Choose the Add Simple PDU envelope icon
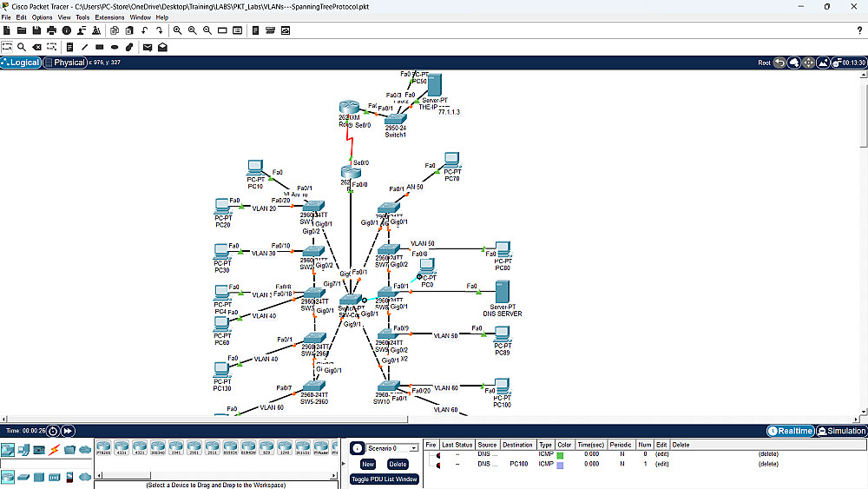The width and height of the screenshot is (868, 489). (148, 47)
